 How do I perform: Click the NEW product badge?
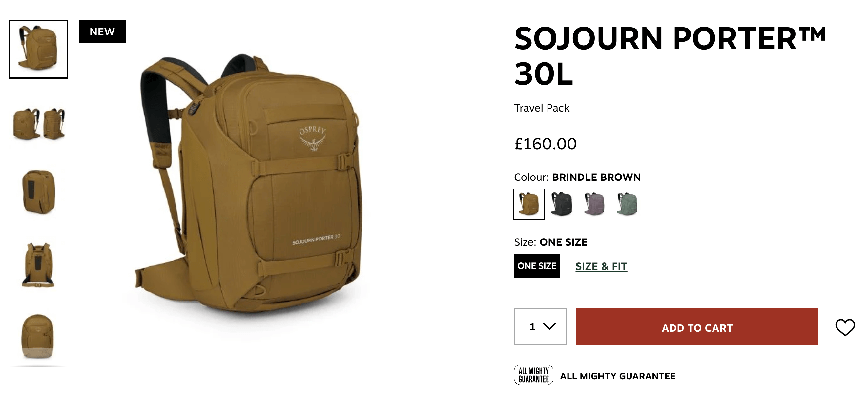coord(102,31)
